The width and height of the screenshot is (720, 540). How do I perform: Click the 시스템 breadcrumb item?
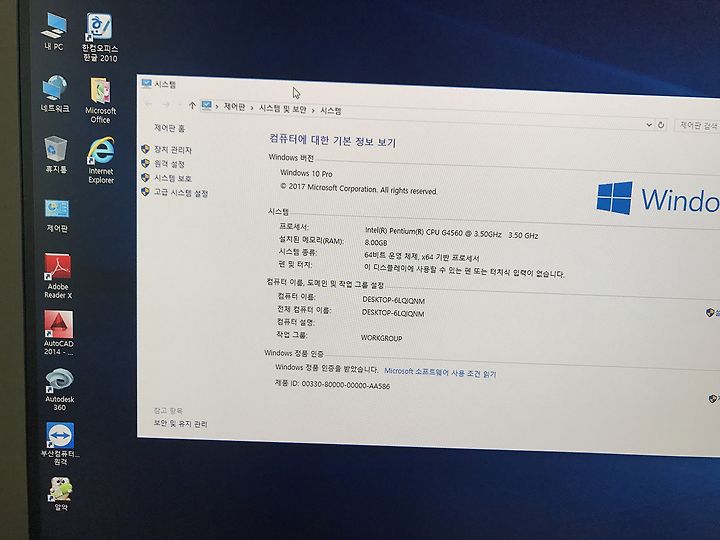(x=331, y=111)
